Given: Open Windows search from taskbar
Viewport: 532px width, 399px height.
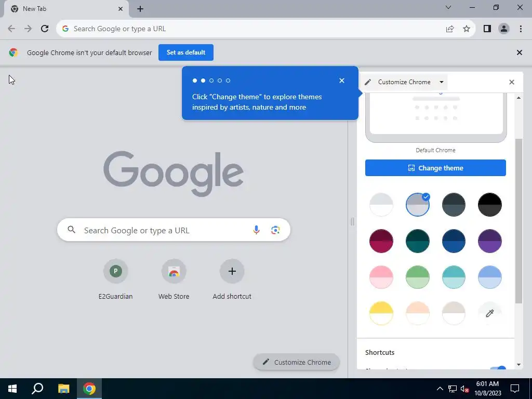Looking at the screenshot, I should 37,389.
